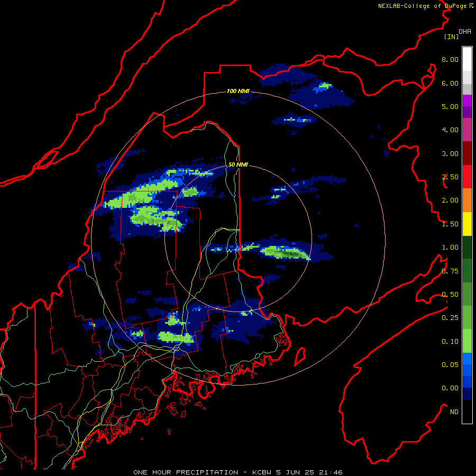
Task: Click the 8.00 legend value label
Action: click(x=450, y=59)
